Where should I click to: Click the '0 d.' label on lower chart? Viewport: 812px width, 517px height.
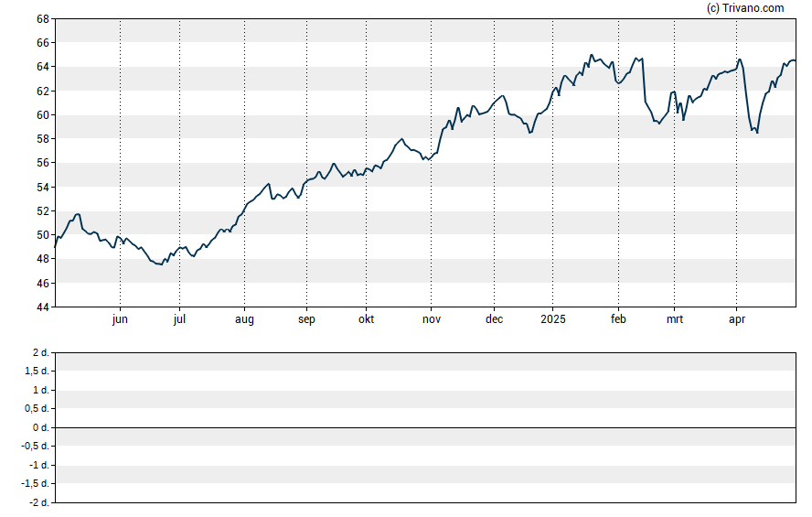click(41, 427)
